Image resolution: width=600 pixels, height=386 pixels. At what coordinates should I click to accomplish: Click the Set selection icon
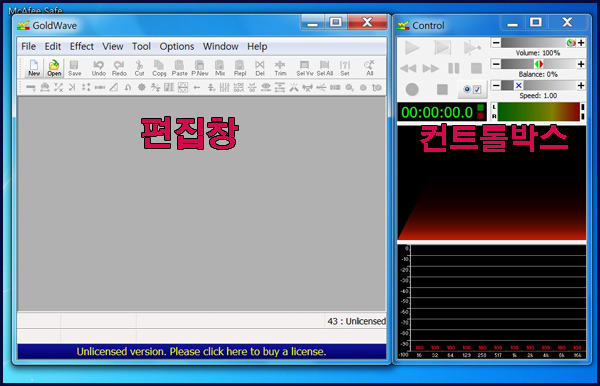(345, 68)
